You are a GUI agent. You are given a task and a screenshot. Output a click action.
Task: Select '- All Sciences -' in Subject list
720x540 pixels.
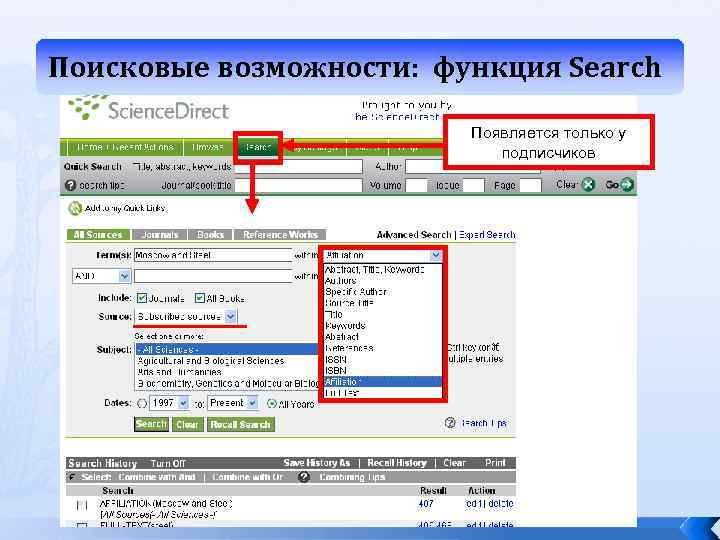pos(227,349)
